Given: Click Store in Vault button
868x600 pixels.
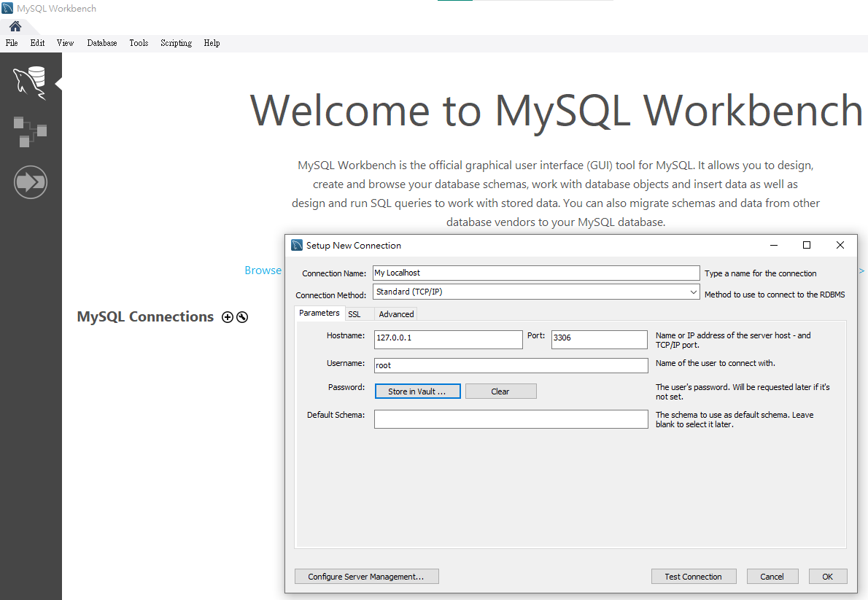Looking at the screenshot, I should 417,391.
